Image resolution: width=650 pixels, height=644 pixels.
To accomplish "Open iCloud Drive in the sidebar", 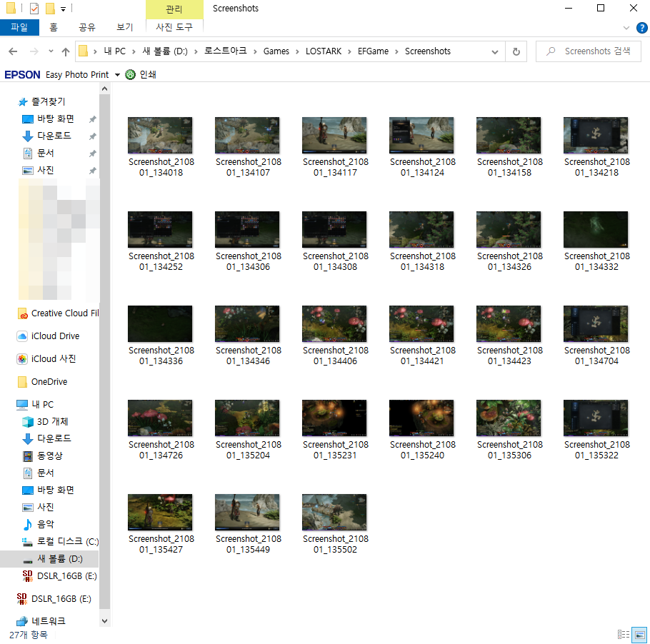I will point(48,336).
